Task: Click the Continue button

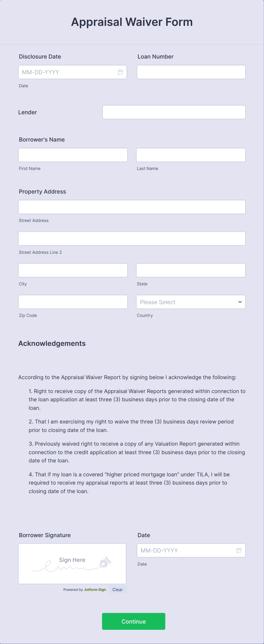Action: [x=133, y=621]
